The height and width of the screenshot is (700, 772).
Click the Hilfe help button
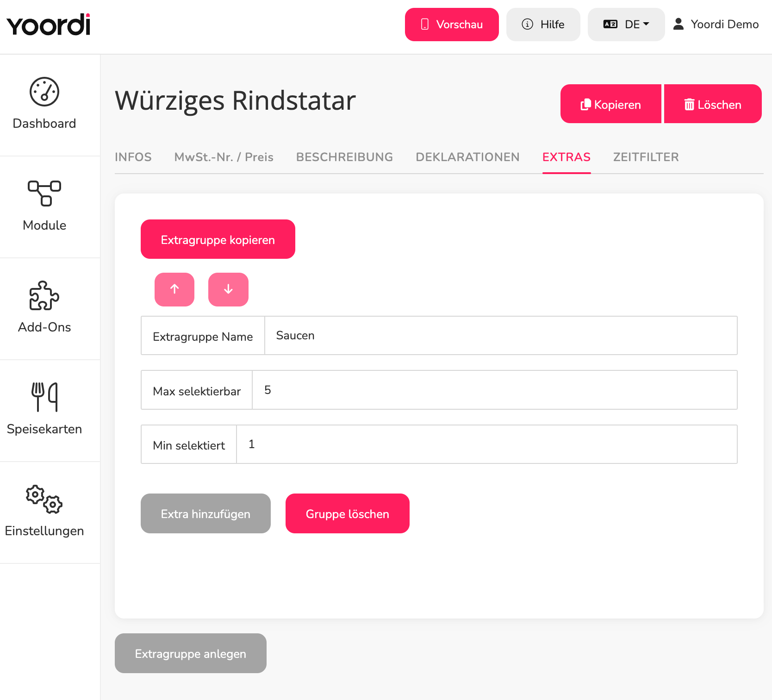[x=543, y=25]
